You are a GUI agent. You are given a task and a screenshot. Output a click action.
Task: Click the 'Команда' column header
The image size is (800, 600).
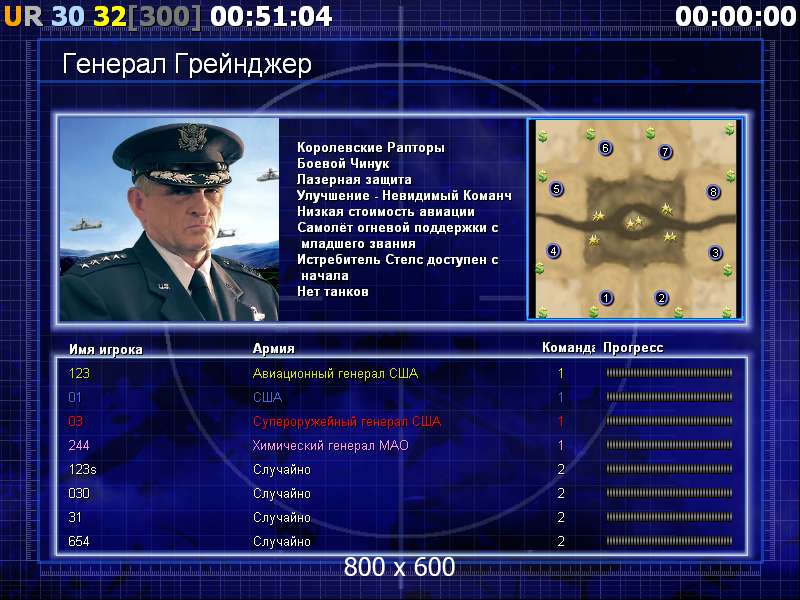[568, 348]
